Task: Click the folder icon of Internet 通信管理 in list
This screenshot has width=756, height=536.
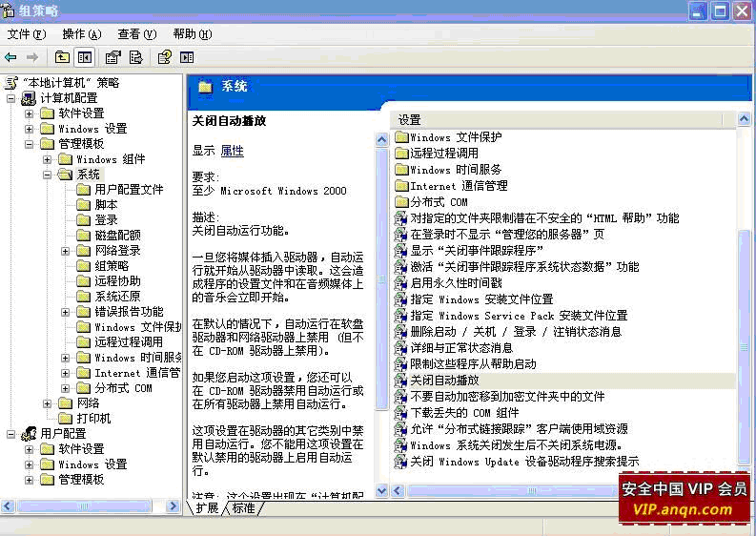Action: click(401, 186)
